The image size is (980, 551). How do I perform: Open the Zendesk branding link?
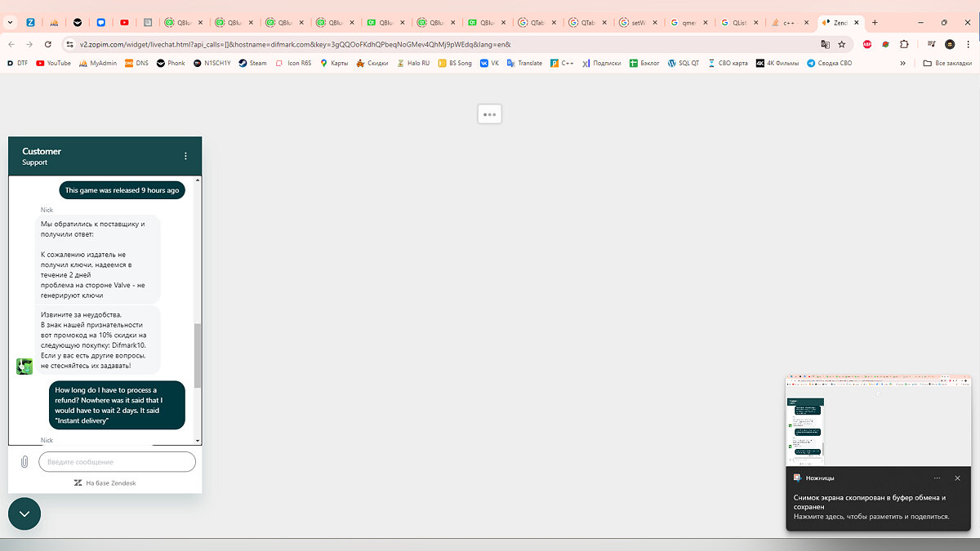[105, 483]
